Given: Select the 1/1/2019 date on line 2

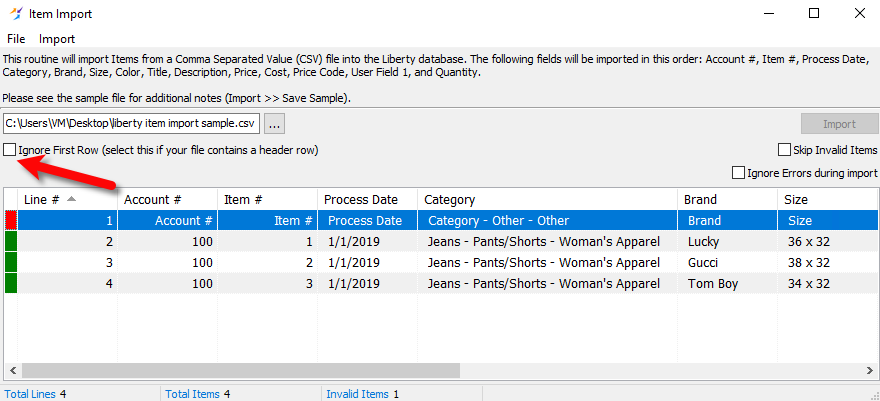Looking at the screenshot, I should (368, 242).
